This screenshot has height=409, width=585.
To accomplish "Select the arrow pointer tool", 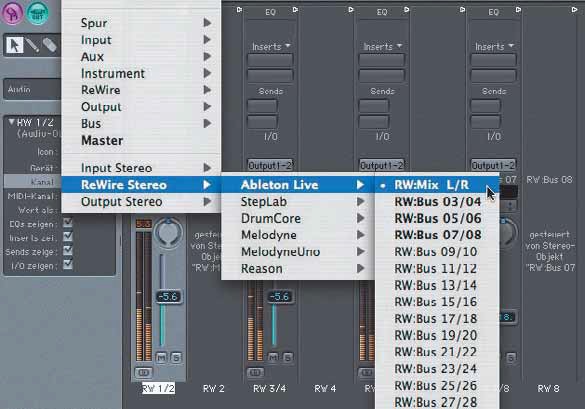I will click(x=15, y=46).
